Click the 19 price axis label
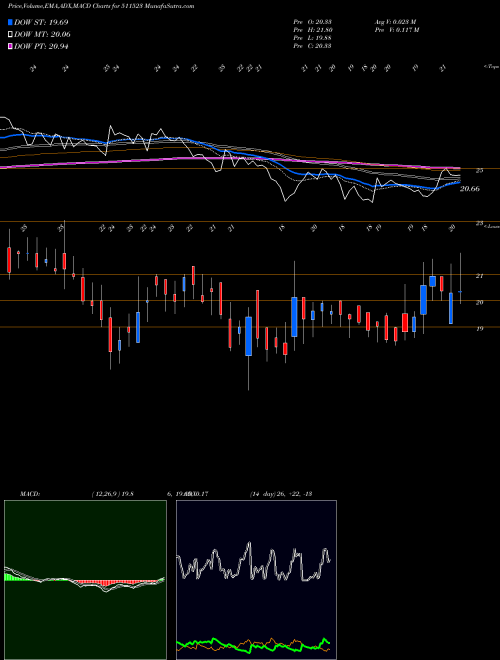 [x=479, y=329]
